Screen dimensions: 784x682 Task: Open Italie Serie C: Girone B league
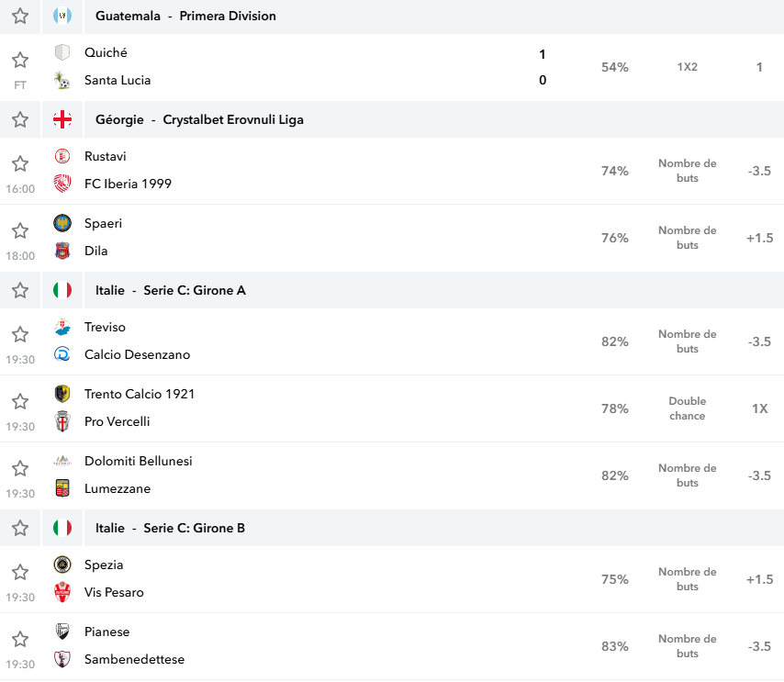(170, 528)
